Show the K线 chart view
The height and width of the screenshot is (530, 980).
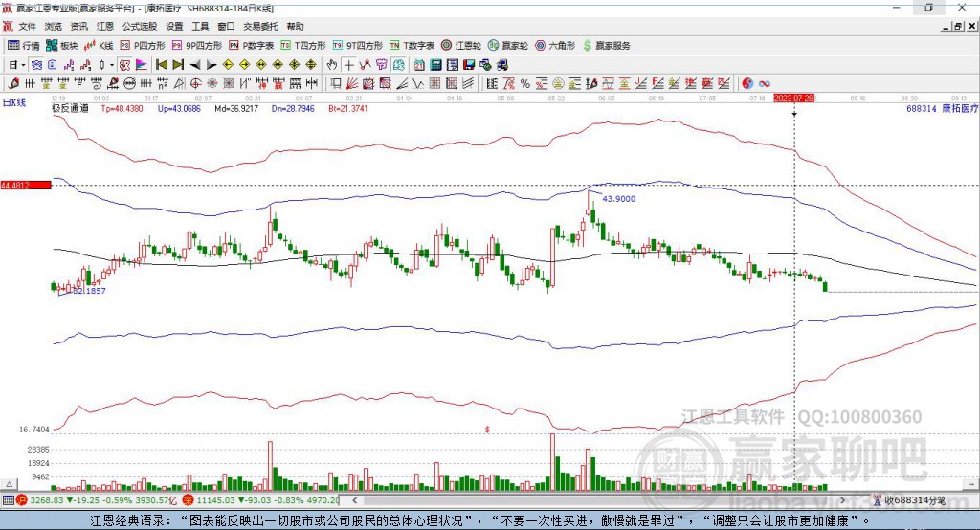(x=99, y=46)
